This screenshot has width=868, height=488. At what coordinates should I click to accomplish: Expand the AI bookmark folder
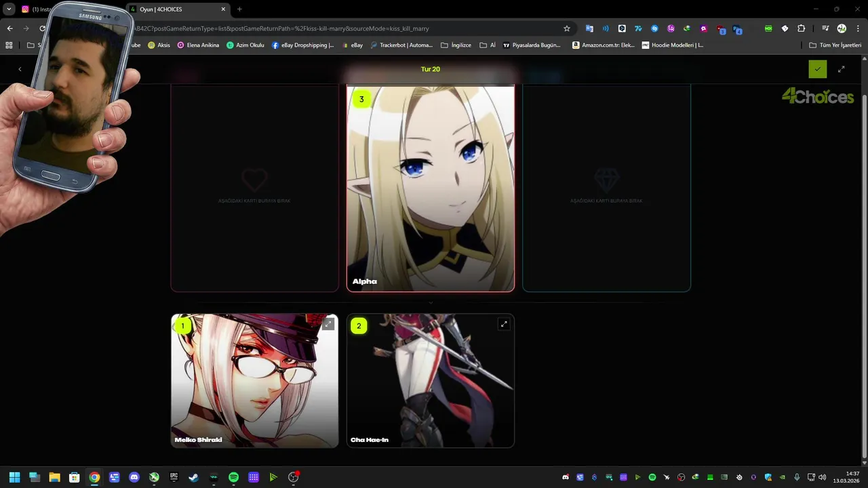[488, 45]
